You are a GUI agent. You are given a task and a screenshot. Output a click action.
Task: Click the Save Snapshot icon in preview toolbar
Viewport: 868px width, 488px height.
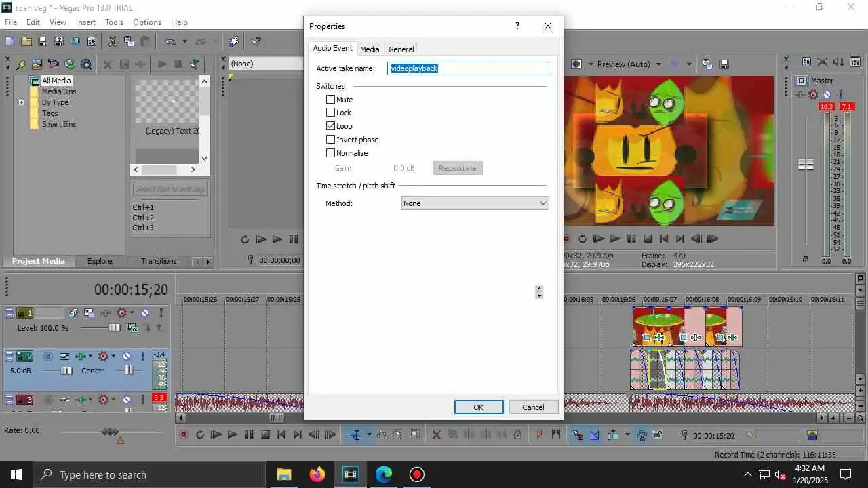click(724, 64)
